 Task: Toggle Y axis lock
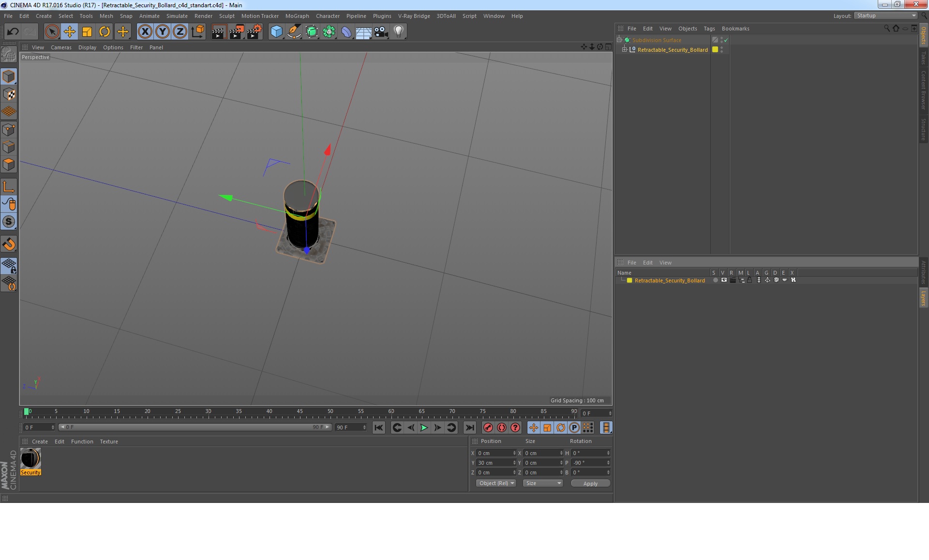pyautogui.click(x=163, y=32)
